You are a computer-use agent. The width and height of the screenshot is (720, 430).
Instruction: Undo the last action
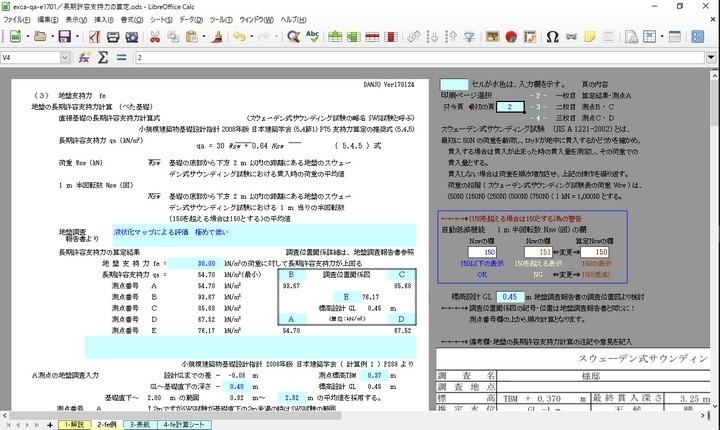[x=239, y=36]
